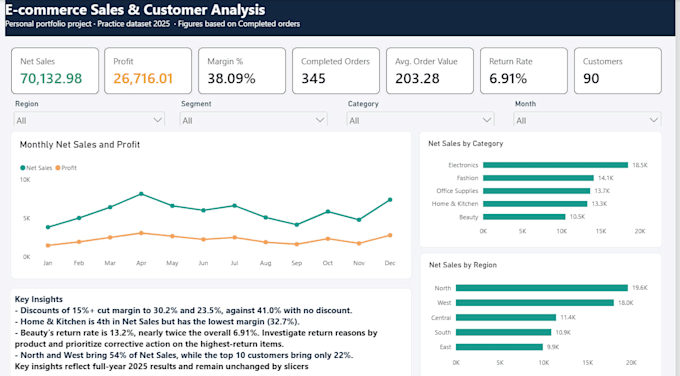Click the Profit KPI card
This screenshot has height=376, width=680.
click(x=148, y=71)
